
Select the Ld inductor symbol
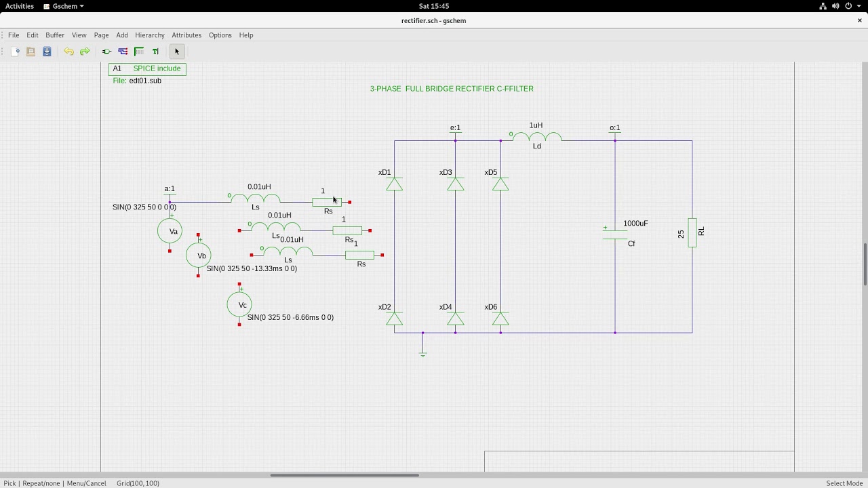pyautogui.click(x=536, y=138)
